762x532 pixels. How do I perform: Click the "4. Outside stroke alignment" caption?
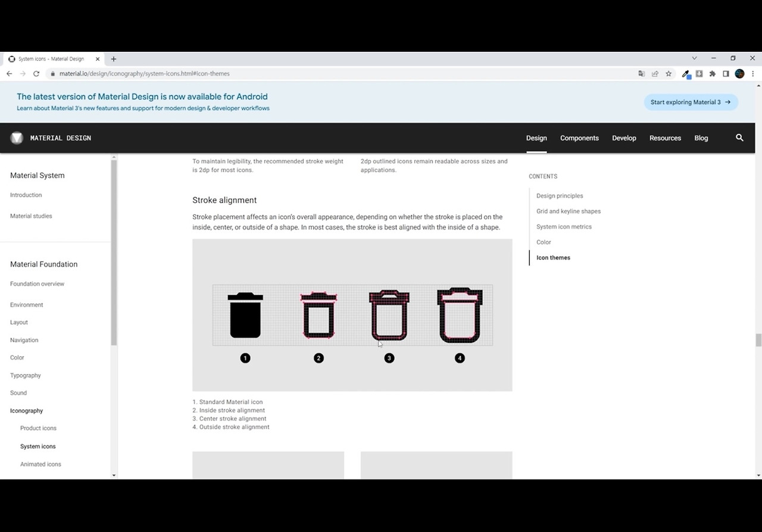pos(231,427)
